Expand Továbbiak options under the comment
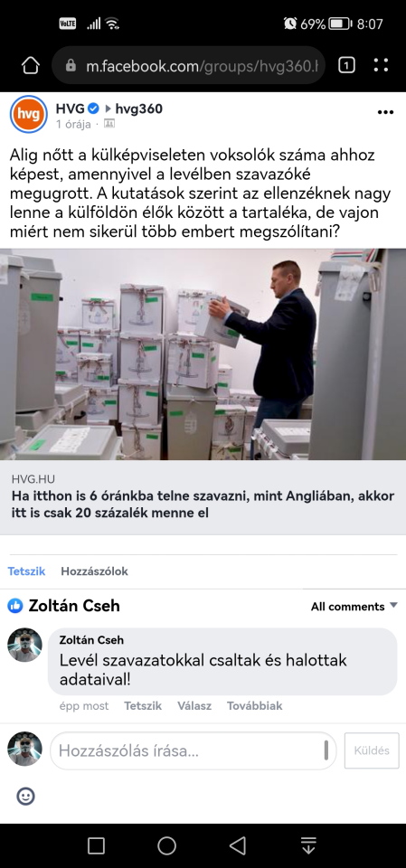Viewport: 406px width, 868px height. [x=254, y=706]
